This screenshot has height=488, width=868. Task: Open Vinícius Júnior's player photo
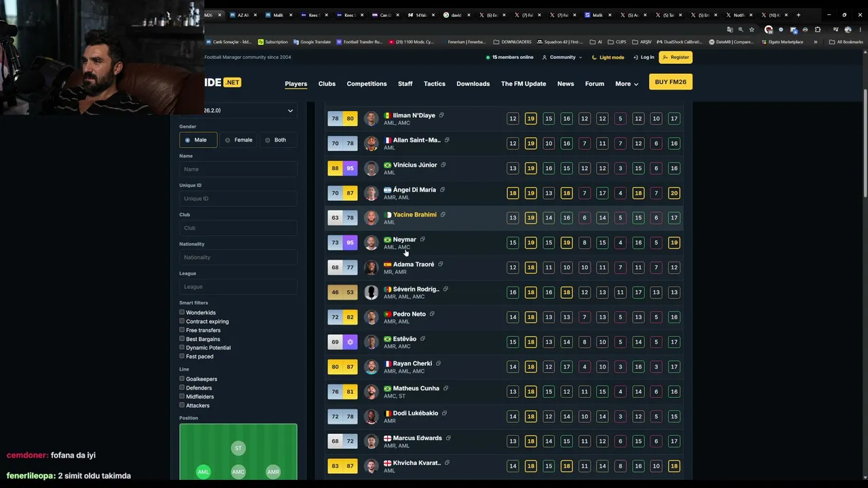coord(371,168)
